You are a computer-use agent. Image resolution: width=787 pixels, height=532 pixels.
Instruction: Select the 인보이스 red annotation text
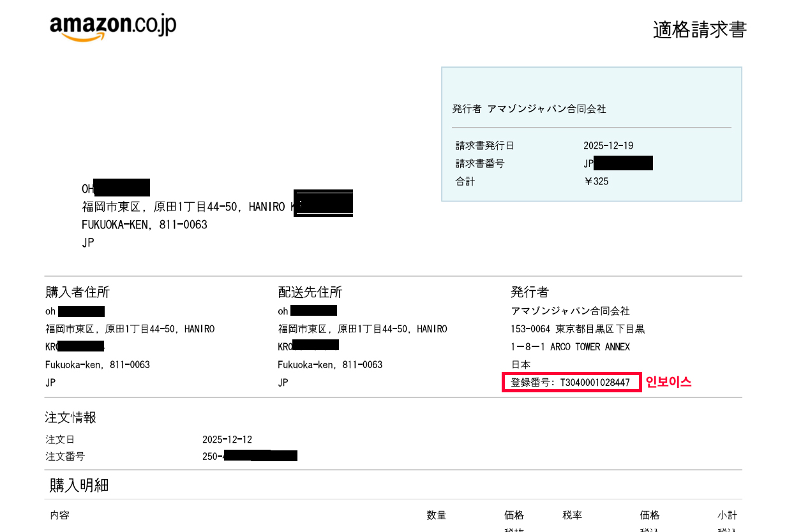pos(668,382)
